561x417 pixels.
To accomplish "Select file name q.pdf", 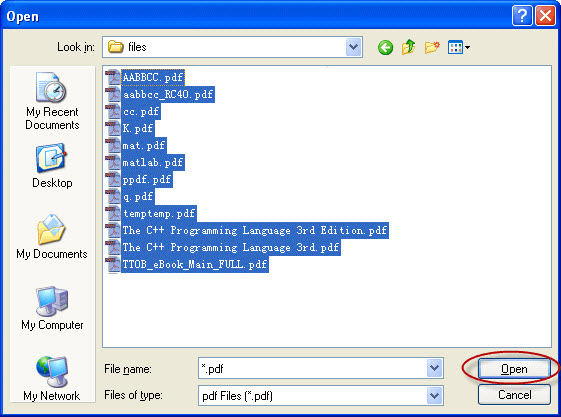I will (138, 196).
